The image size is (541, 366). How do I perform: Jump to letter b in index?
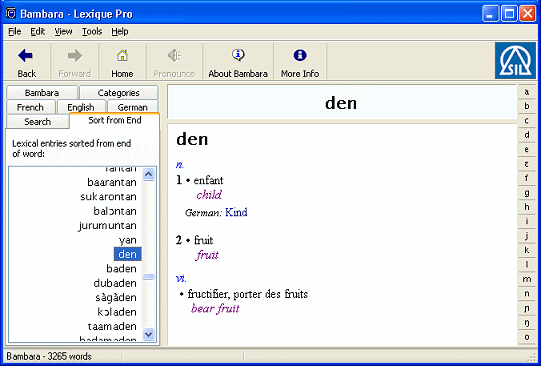coord(527,106)
